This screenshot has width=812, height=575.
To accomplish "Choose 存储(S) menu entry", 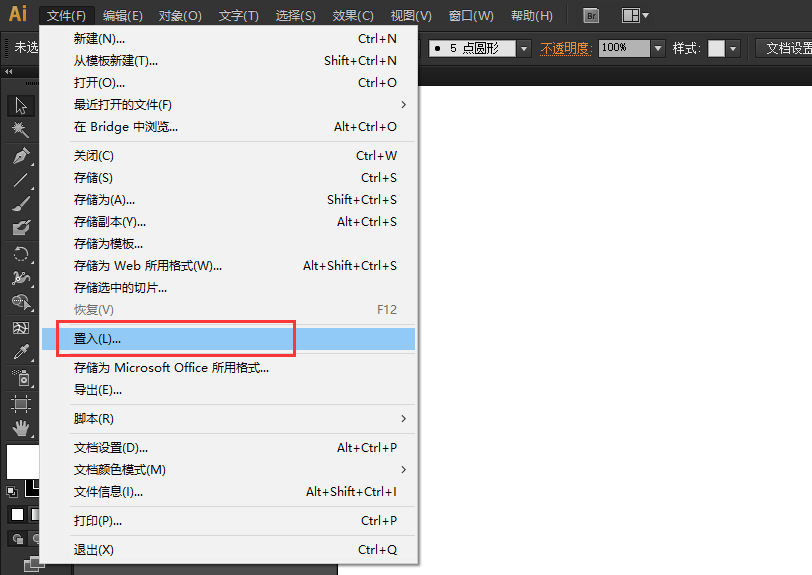I will pos(228,178).
